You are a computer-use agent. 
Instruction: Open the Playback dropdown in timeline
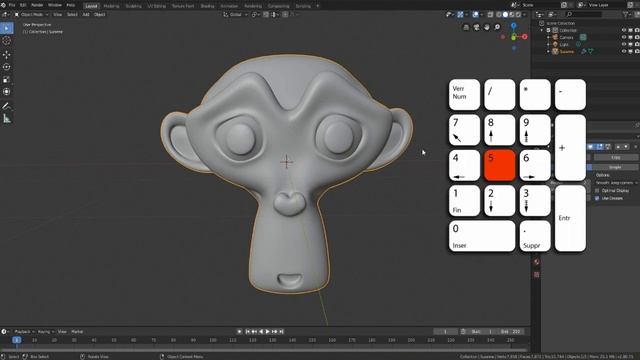coord(24,332)
